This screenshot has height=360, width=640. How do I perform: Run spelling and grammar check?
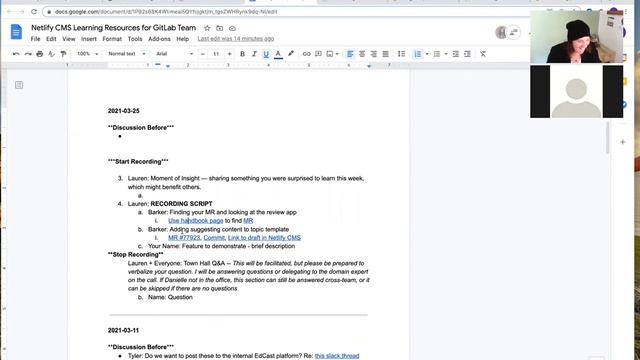(51, 54)
